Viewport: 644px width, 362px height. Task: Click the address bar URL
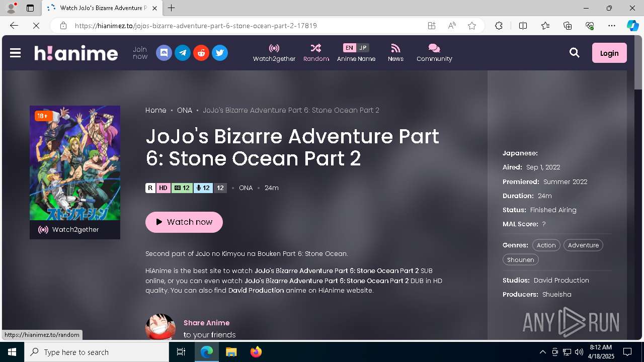pyautogui.click(x=196, y=26)
